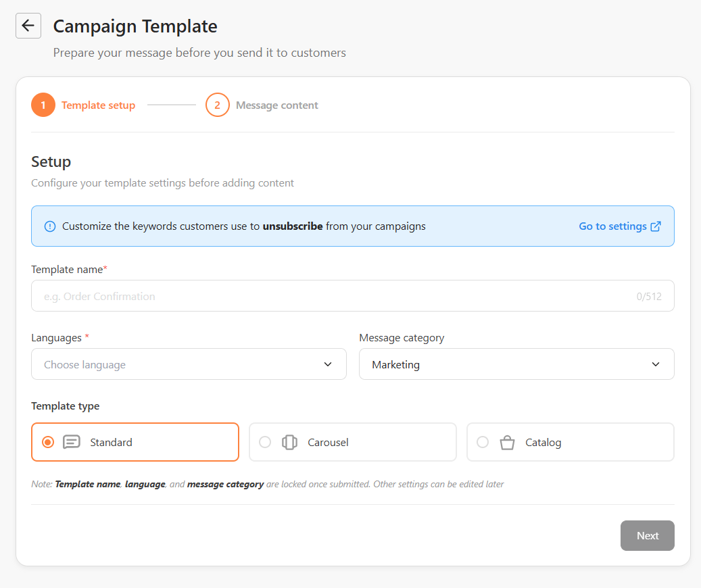The width and height of the screenshot is (701, 588).
Task: Open the Message category Marketing dropdown
Action: coord(516,364)
